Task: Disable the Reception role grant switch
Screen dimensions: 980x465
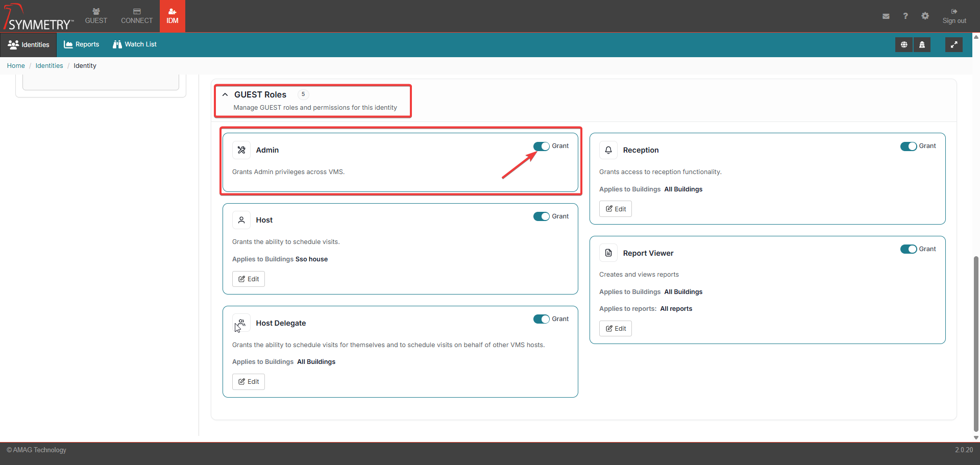Action: [908, 146]
